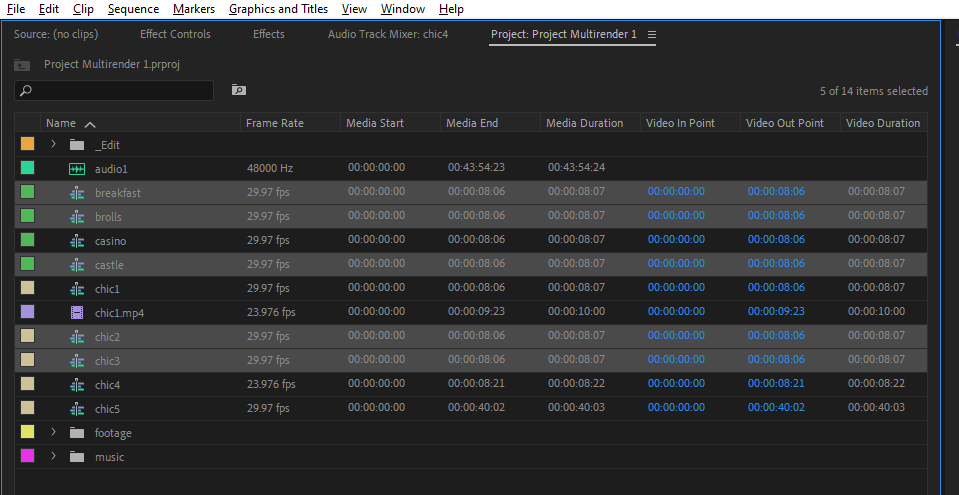Click the chic3 sequence icon

pyautogui.click(x=77, y=361)
